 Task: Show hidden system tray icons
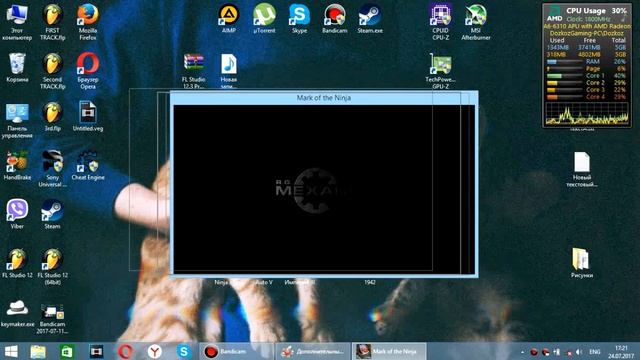click(522, 352)
